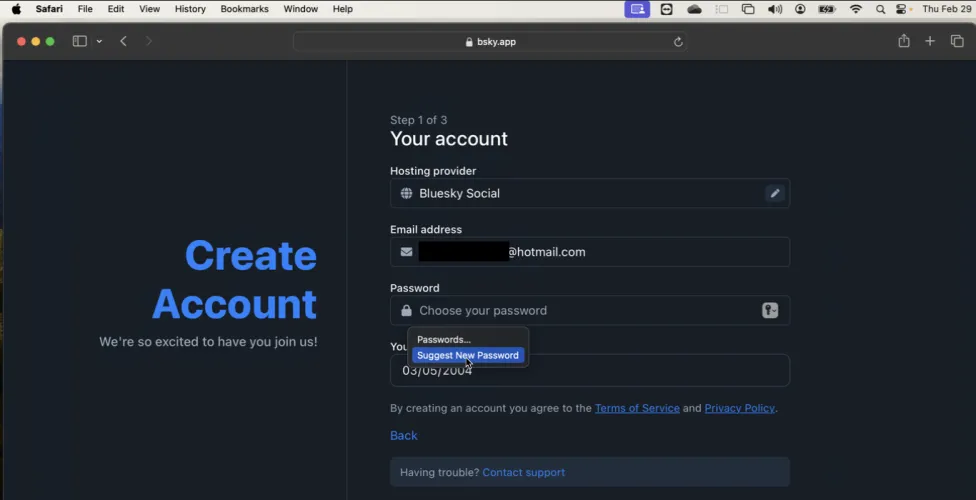Click the Safari share icon
The width and height of the screenshot is (976, 500).
(904, 41)
